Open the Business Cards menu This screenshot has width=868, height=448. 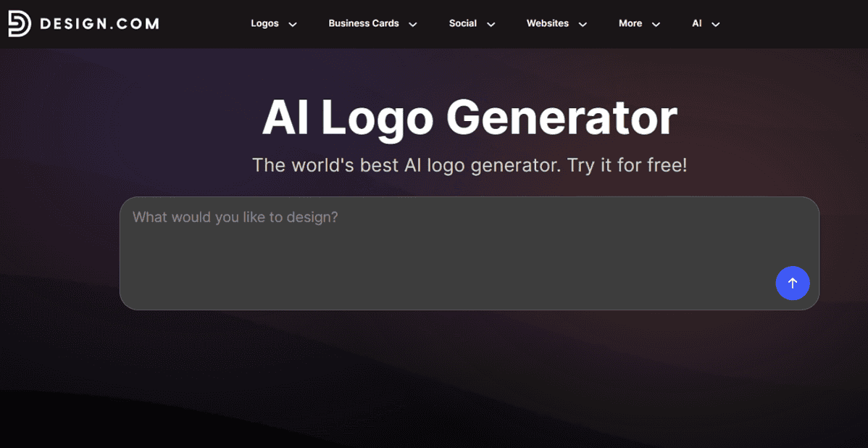[364, 24]
